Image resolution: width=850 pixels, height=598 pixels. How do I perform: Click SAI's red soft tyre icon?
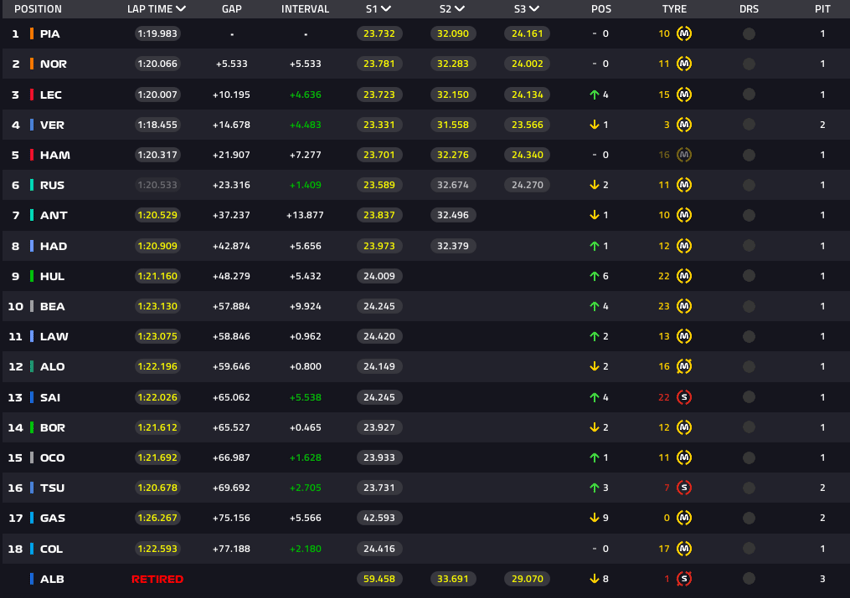pyautogui.click(x=684, y=397)
